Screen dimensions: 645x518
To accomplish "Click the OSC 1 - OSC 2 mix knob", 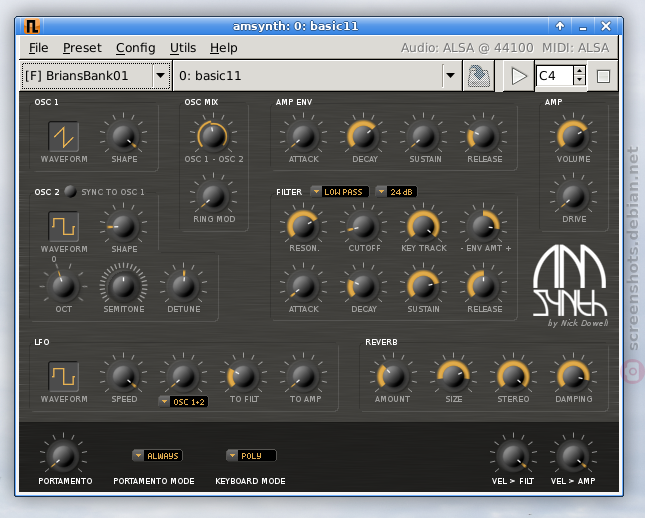I will point(213,136).
